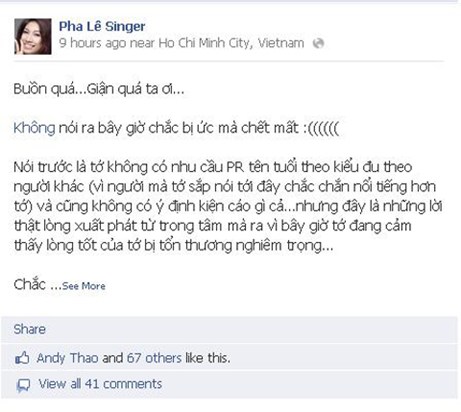Screen dimensions: 461x412
Task: Click the Share link under the post
Action: (x=29, y=329)
